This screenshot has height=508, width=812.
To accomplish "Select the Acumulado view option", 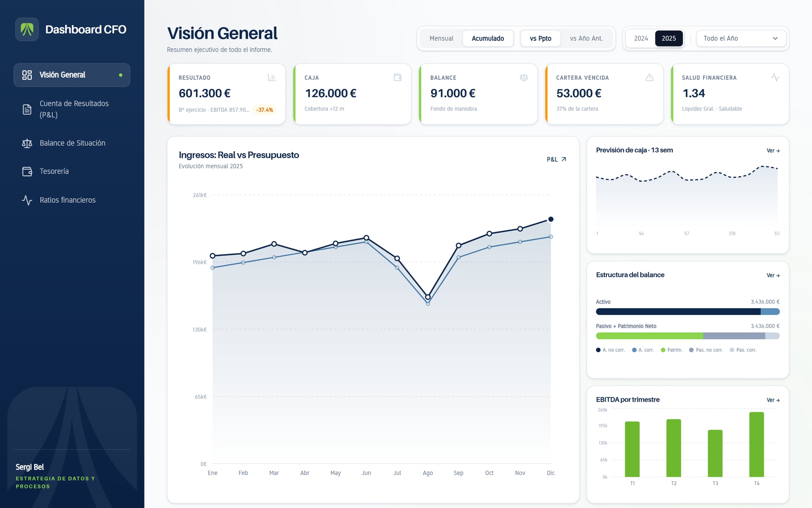I will click(x=488, y=39).
